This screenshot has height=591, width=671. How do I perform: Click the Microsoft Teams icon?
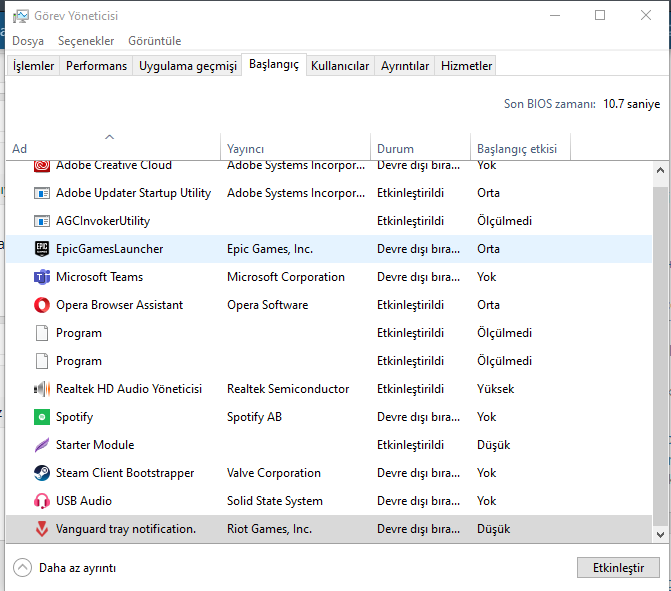tap(42, 277)
